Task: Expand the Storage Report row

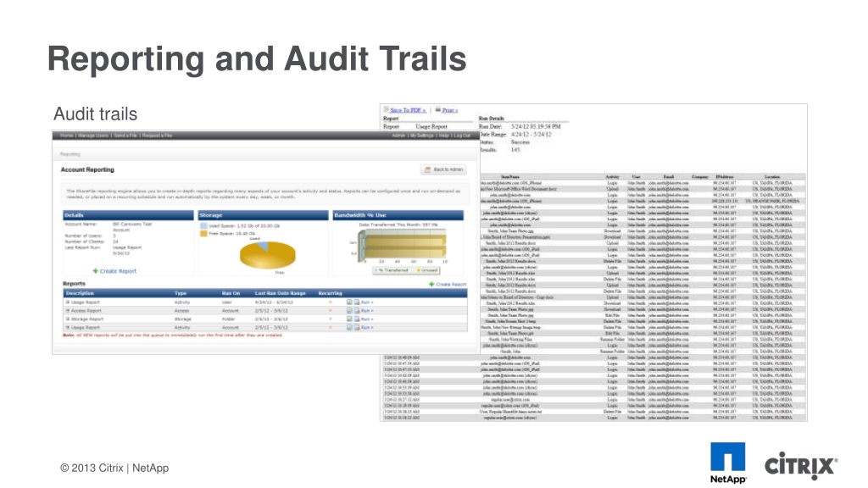Action: pos(68,319)
